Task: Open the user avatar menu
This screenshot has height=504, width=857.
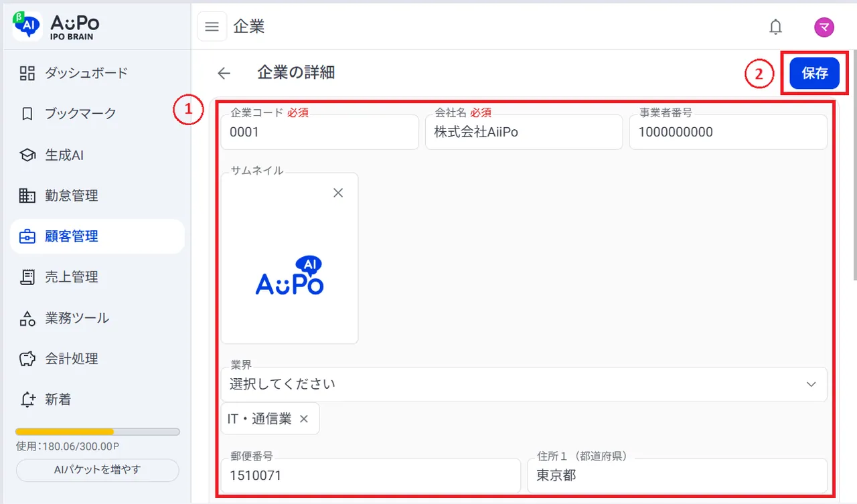Action: 824,27
